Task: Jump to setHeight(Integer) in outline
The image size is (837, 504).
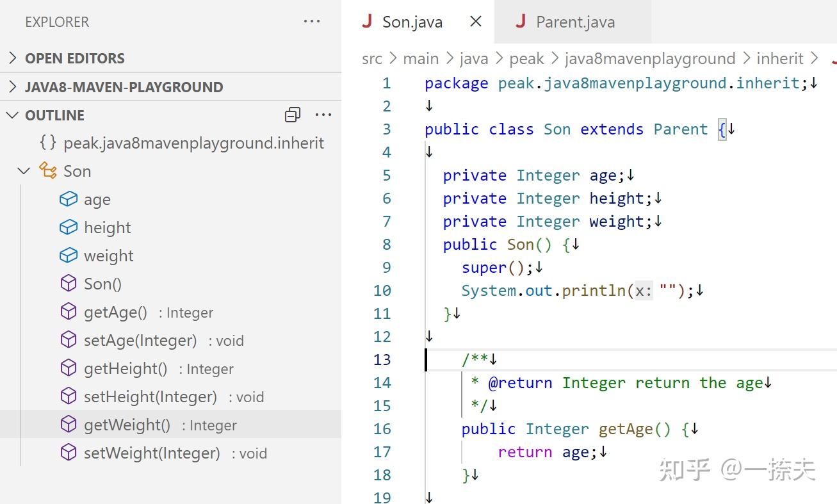Action: point(150,396)
